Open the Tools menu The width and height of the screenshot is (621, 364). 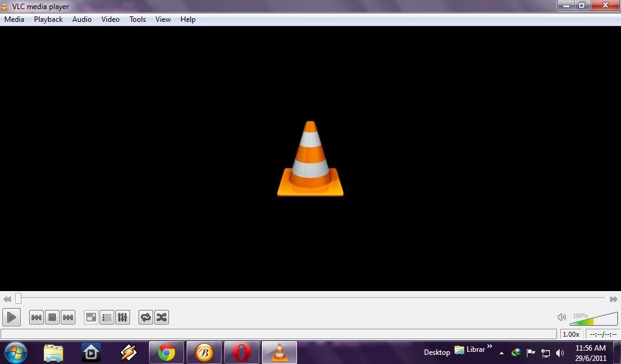[x=137, y=19]
